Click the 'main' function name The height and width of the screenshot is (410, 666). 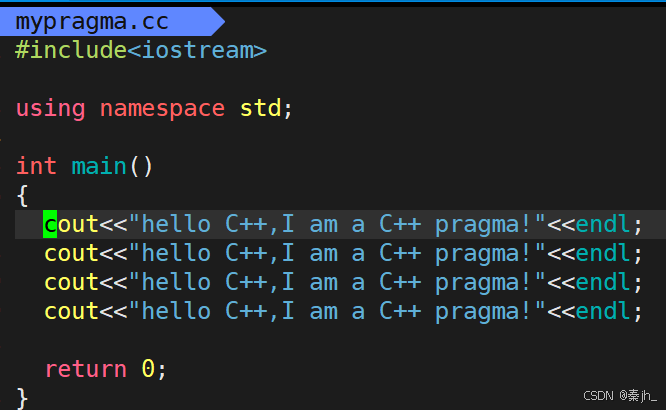99,165
